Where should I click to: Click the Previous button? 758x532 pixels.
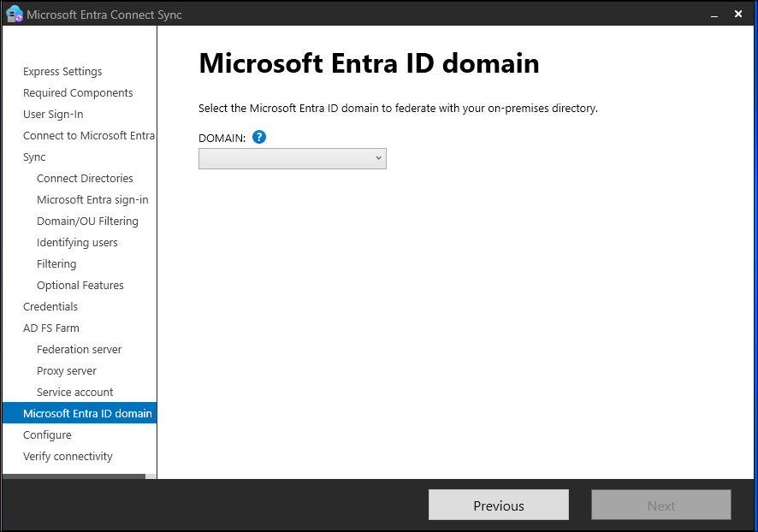pyautogui.click(x=498, y=505)
